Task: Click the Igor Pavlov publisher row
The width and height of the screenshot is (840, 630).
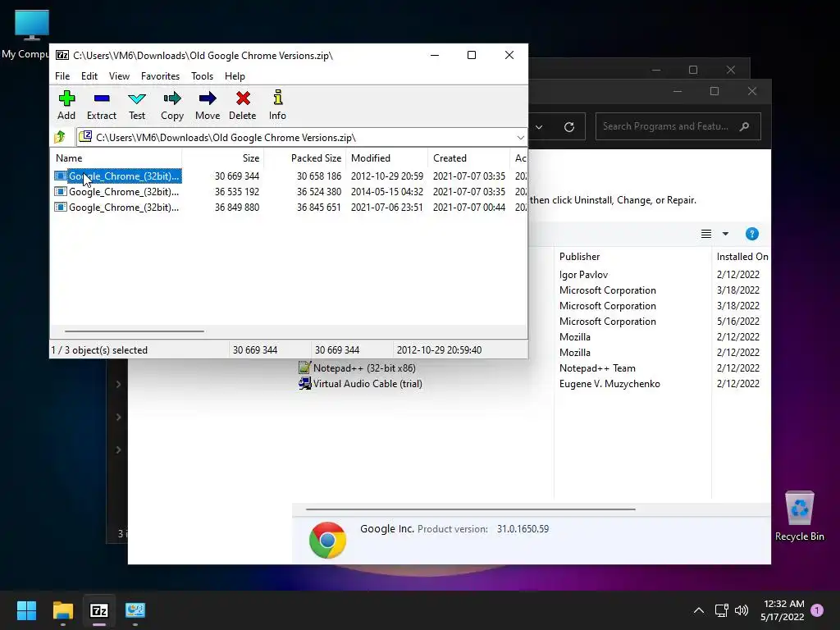Action: [x=583, y=274]
